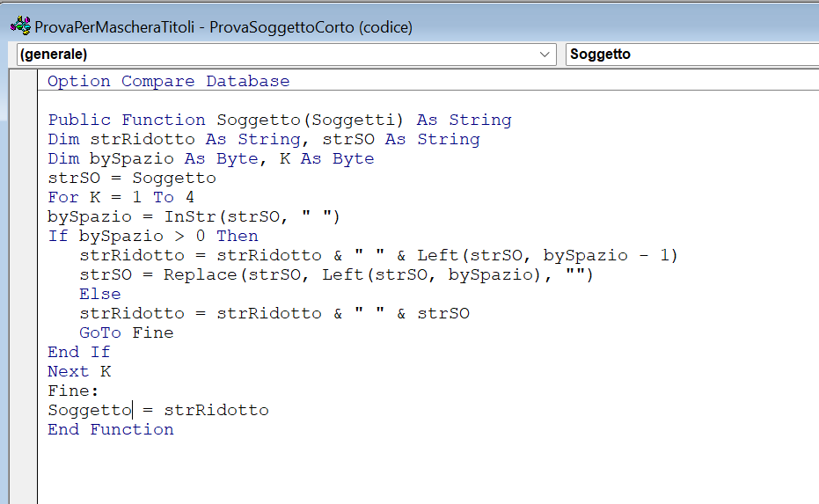Click the (generale) text in object box

(x=54, y=55)
